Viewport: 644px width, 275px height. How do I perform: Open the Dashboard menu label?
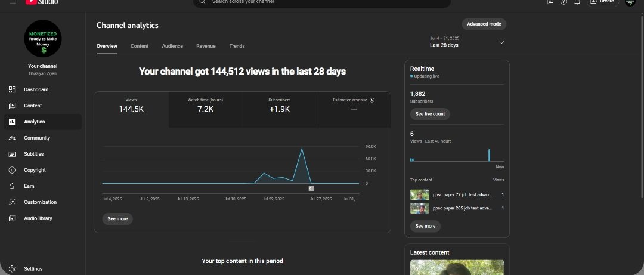[36, 89]
